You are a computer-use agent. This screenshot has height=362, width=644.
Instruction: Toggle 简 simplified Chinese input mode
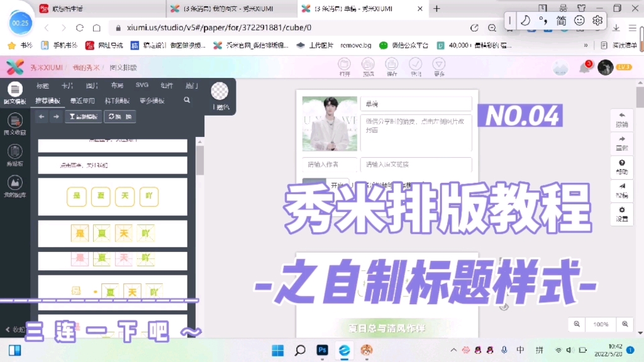pos(562,21)
